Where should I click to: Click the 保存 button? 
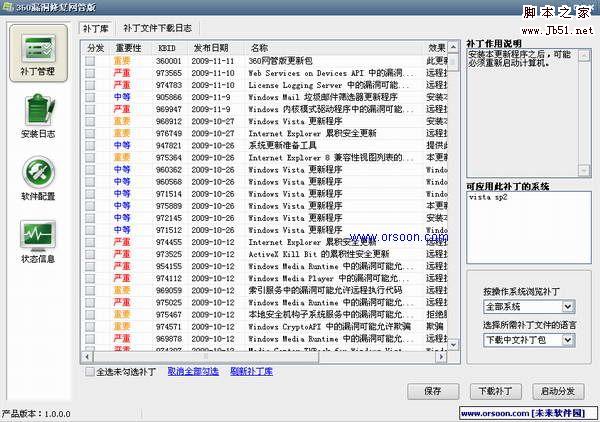[433, 391]
